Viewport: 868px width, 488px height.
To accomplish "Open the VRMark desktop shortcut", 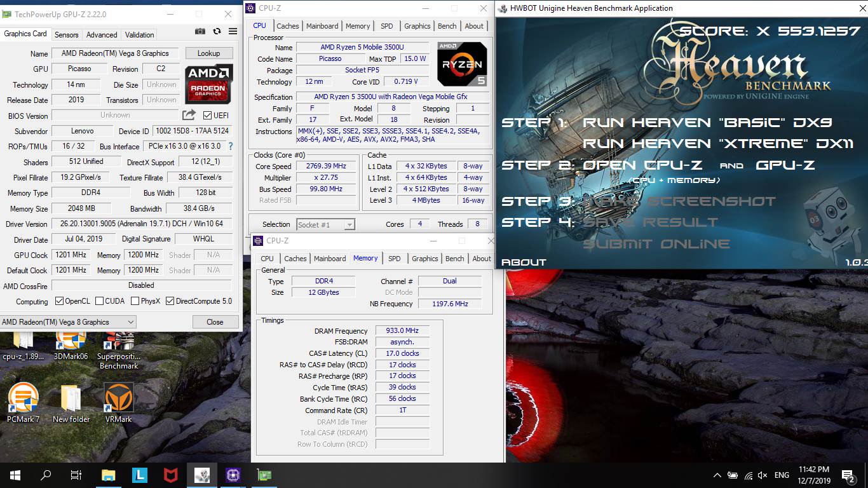I will (118, 403).
